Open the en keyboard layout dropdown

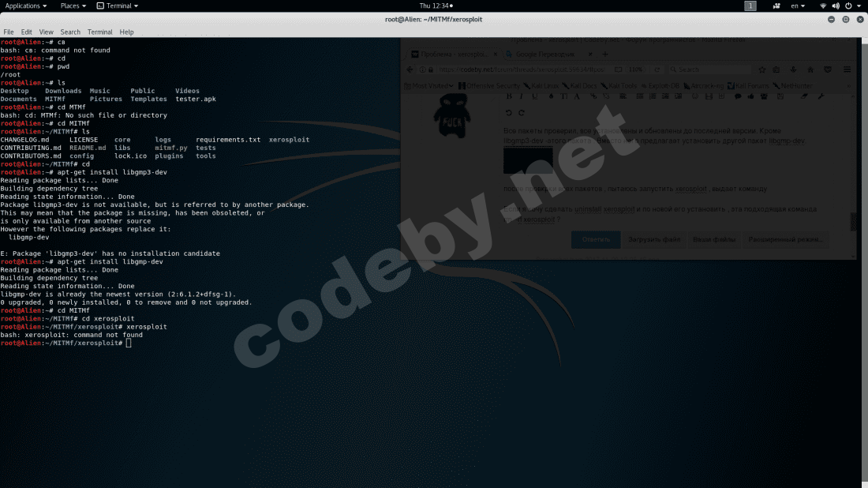(x=797, y=6)
